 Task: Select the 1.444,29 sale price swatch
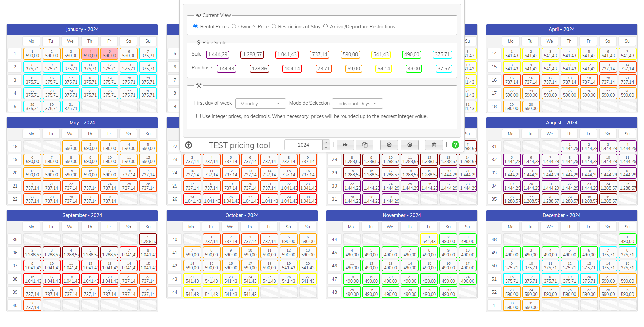[x=218, y=54]
